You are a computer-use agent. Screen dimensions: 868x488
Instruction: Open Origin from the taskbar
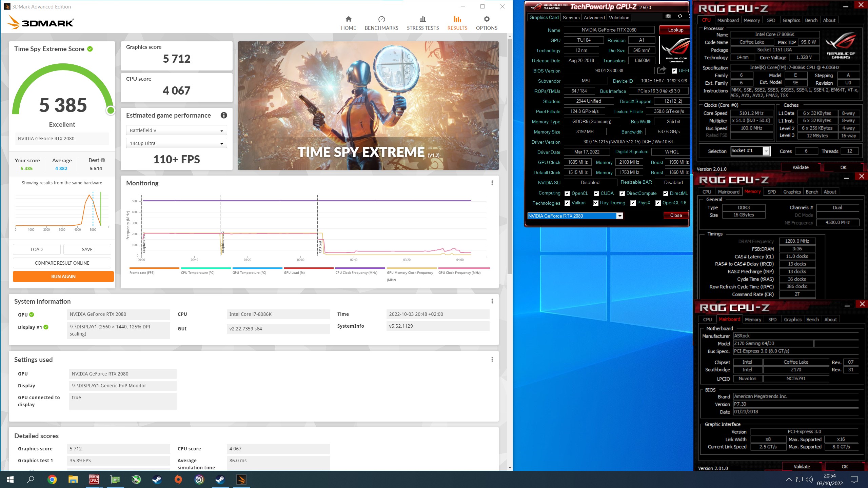pos(178,480)
